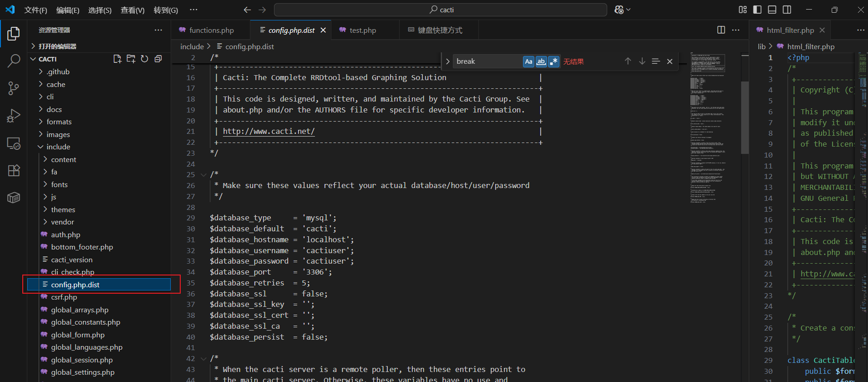Customize layout from the title bar
This screenshot has width=868, height=382.
pyautogui.click(x=743, y=10)
